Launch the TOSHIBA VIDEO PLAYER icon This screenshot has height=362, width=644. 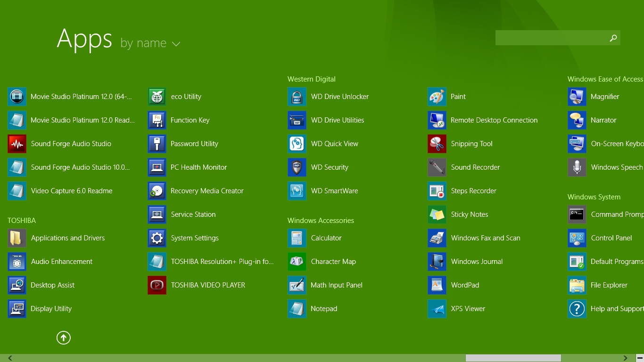(157, 285)
